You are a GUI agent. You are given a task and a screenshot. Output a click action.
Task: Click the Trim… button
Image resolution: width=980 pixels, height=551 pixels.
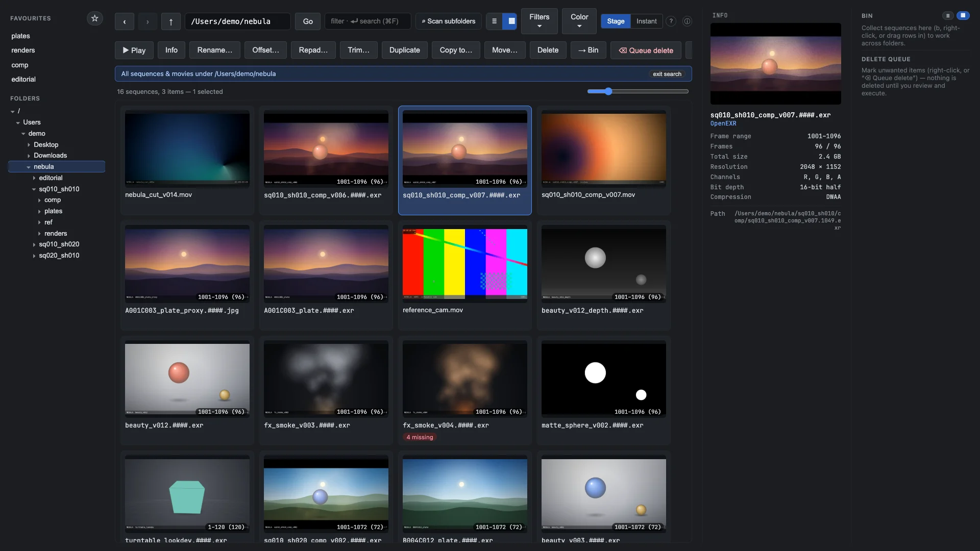pyautogui.click(x=358, y=50)
